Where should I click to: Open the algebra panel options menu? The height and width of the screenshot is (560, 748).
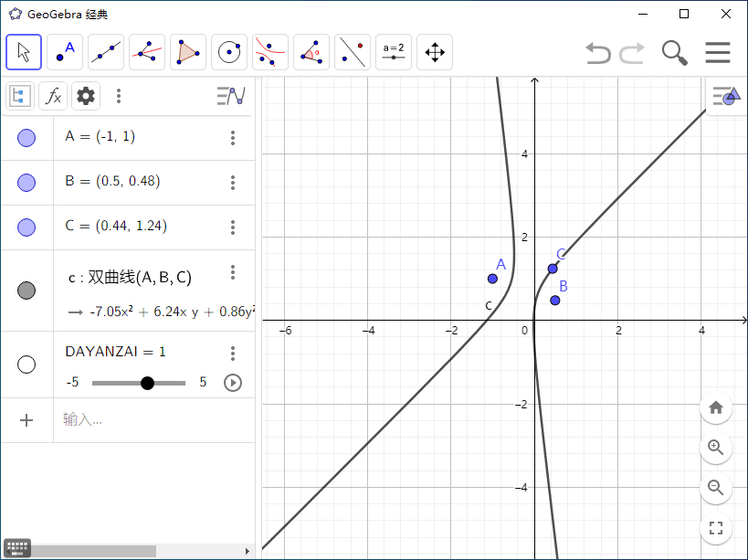pos(118,95)
